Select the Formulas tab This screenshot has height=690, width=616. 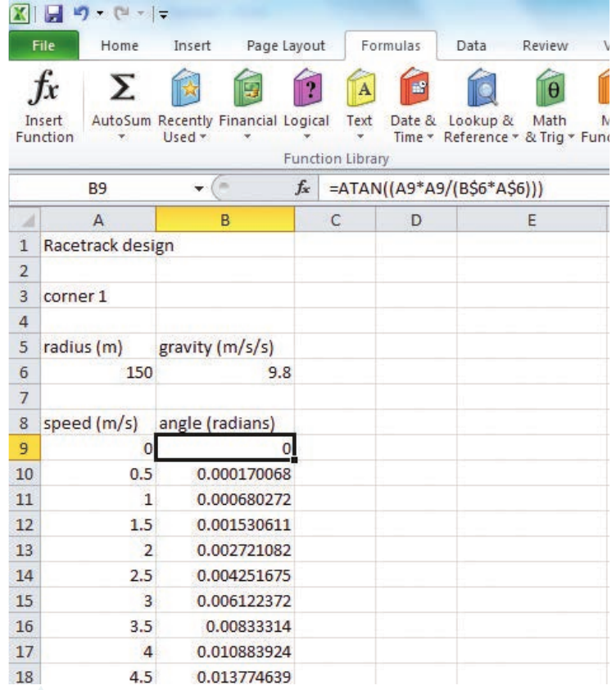pos(391,45)
